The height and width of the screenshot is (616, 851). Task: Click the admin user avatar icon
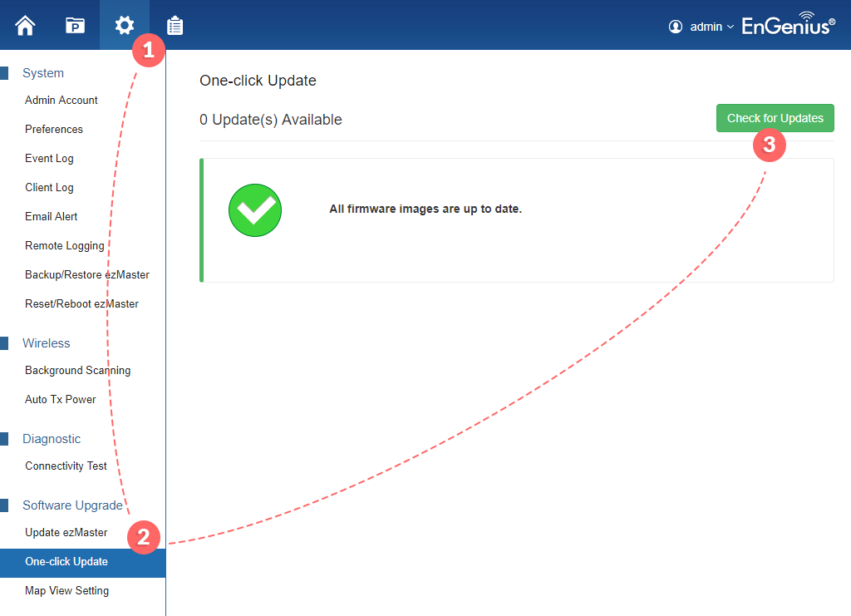pyautogui.click(x=675, y=27)
